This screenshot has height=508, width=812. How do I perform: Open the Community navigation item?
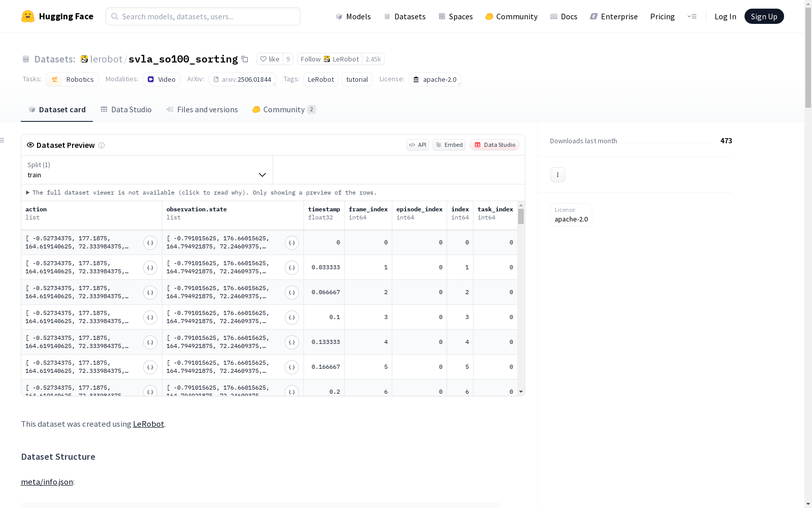512,16
